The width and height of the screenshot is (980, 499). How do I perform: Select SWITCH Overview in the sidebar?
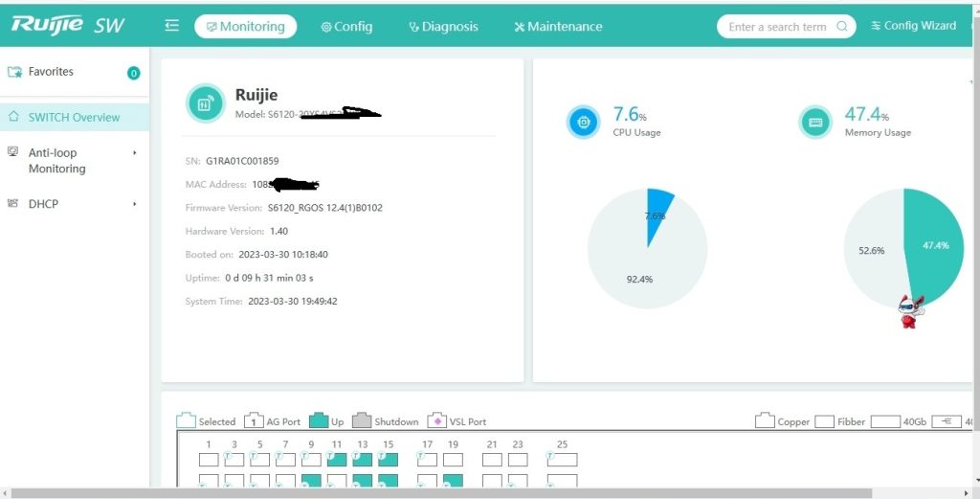(75, 117)
